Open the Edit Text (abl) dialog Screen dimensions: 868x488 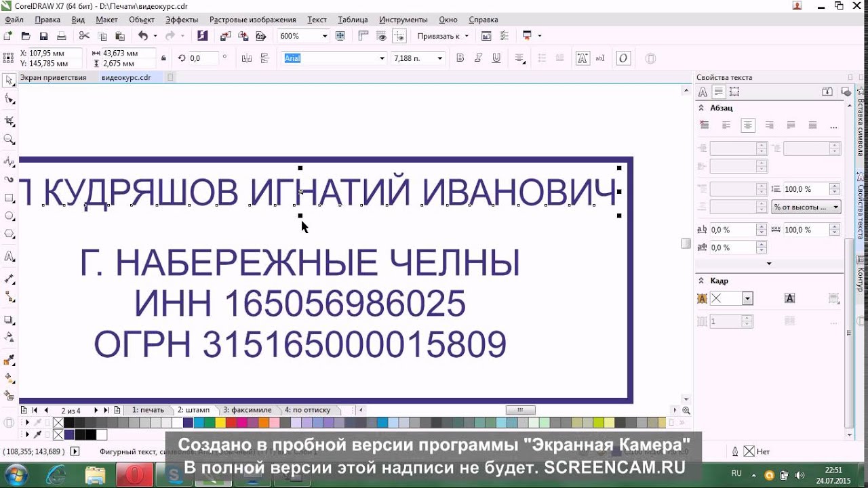600,58
